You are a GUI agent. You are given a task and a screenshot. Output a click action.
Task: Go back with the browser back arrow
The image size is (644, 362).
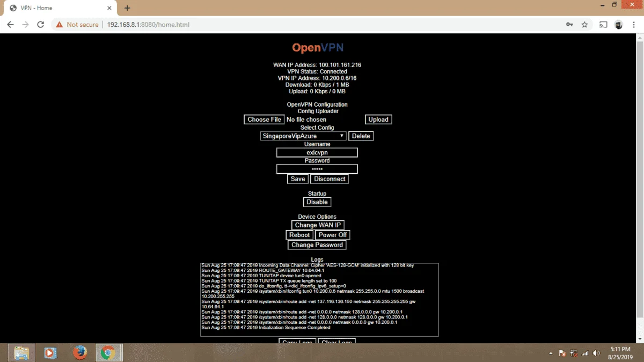point(10,25)
